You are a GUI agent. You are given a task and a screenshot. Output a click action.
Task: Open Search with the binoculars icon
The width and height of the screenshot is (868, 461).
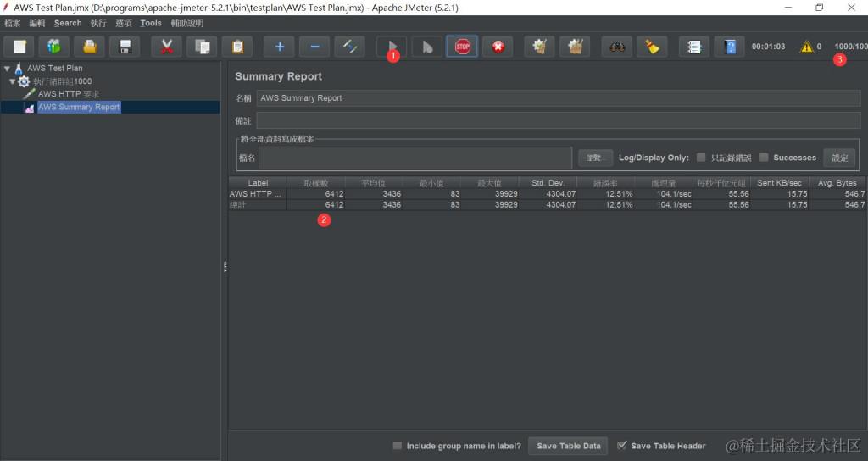pos(617,47)
